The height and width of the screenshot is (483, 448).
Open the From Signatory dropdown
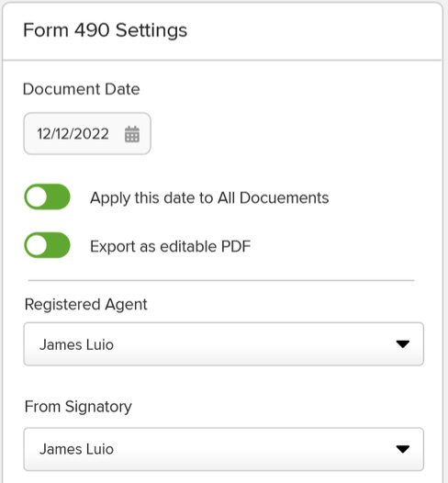coord(224,449)
